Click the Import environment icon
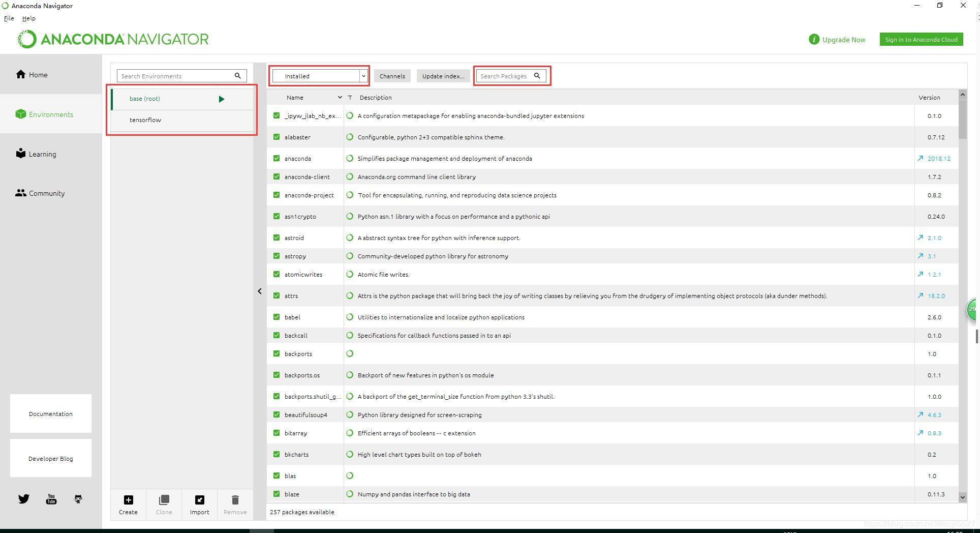Screen dimensions: 980x533 [x=200, y=500]
